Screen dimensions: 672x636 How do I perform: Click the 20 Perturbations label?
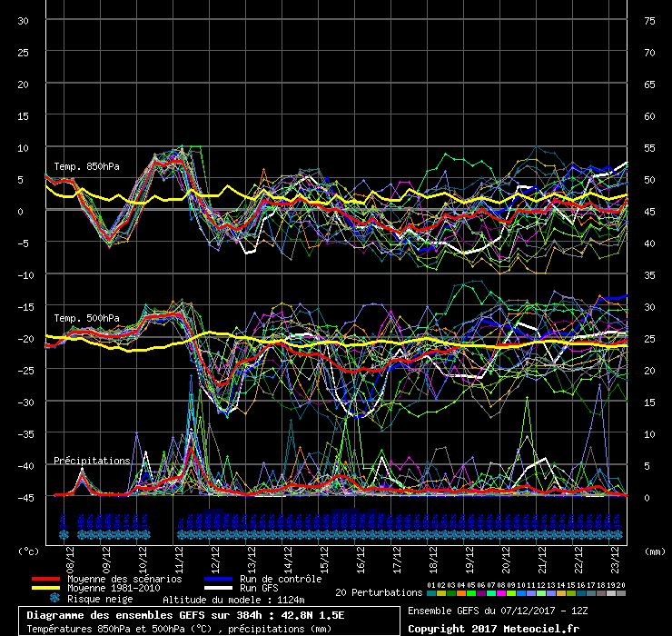click(379, 592)
